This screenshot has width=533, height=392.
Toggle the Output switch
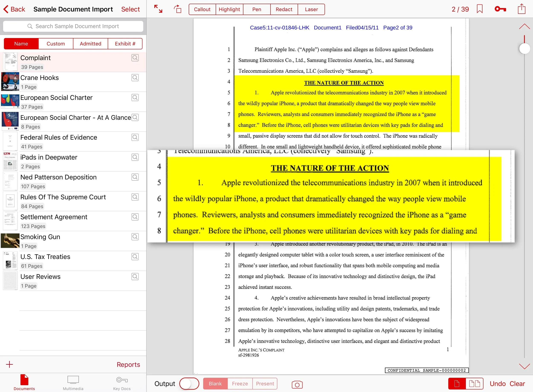click(189, 383)
